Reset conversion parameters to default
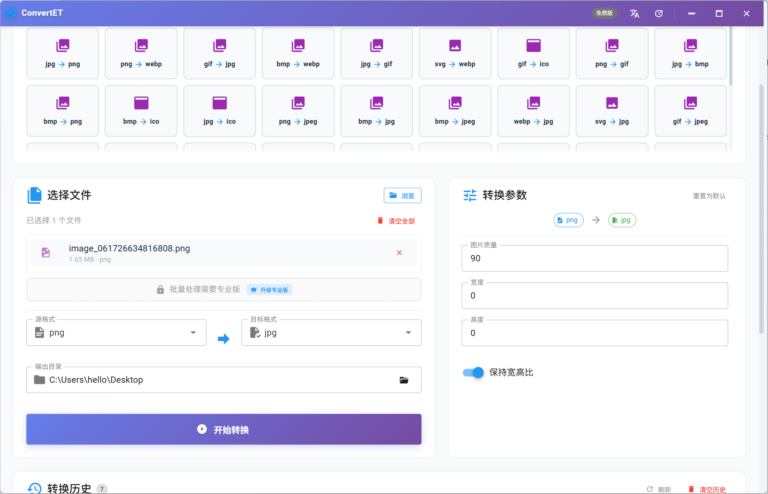The width and height of the screenshot is (768, 494). click(709, 196)
